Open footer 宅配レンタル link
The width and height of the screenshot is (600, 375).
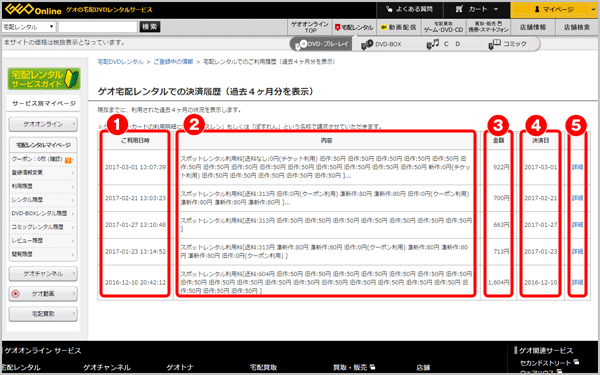pos(21,367)
